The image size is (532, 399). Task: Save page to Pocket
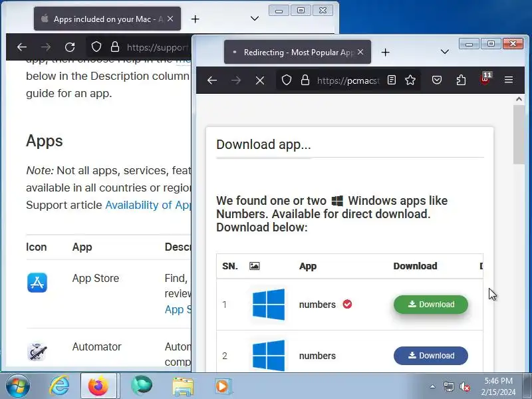[x=437, y=80]
